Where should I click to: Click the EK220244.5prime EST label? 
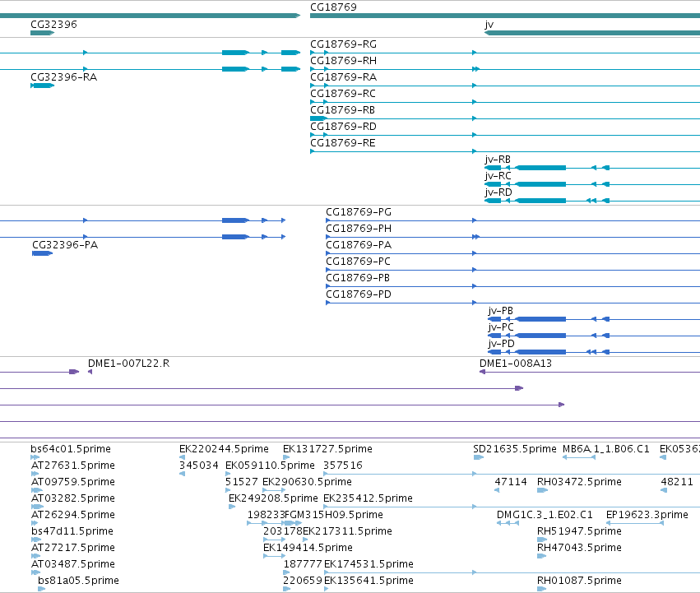coord(224,449)
